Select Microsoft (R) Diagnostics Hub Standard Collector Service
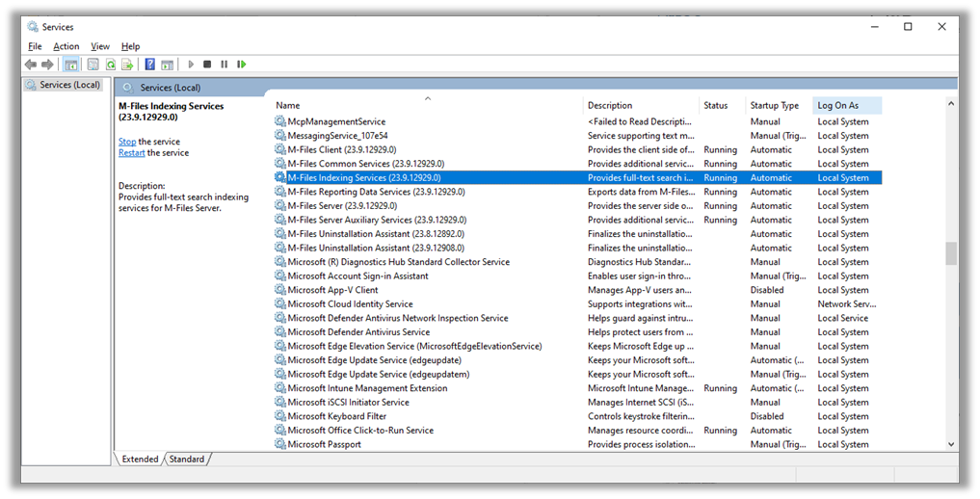The image size is (980, 499). tap(577, 262)
